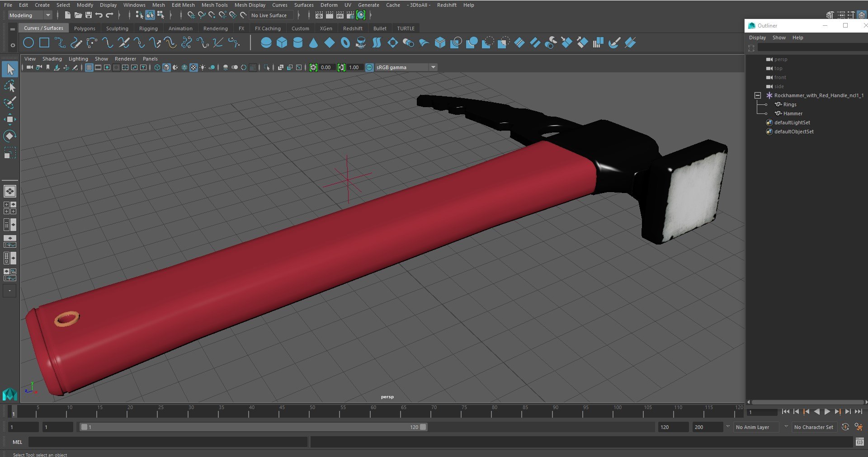Toggle select by object type mode
The width and height of the screenshot is (868, 457).
(150, 15)
